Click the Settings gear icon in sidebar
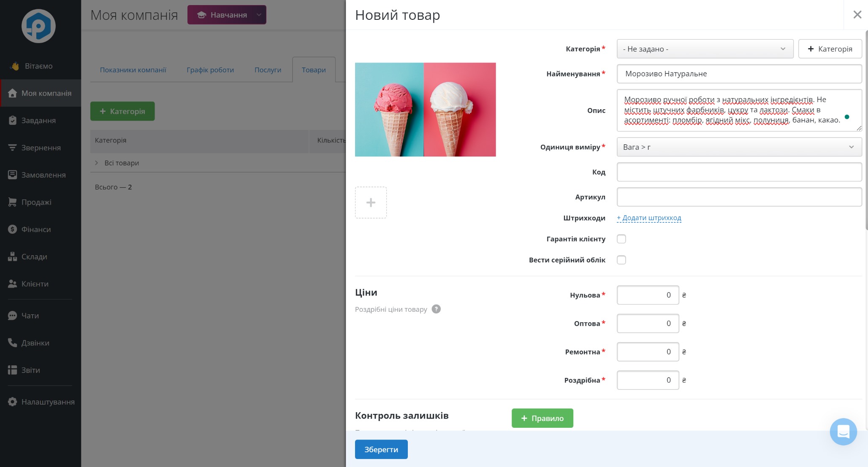 pyautogui.click(x=12, y=402)
